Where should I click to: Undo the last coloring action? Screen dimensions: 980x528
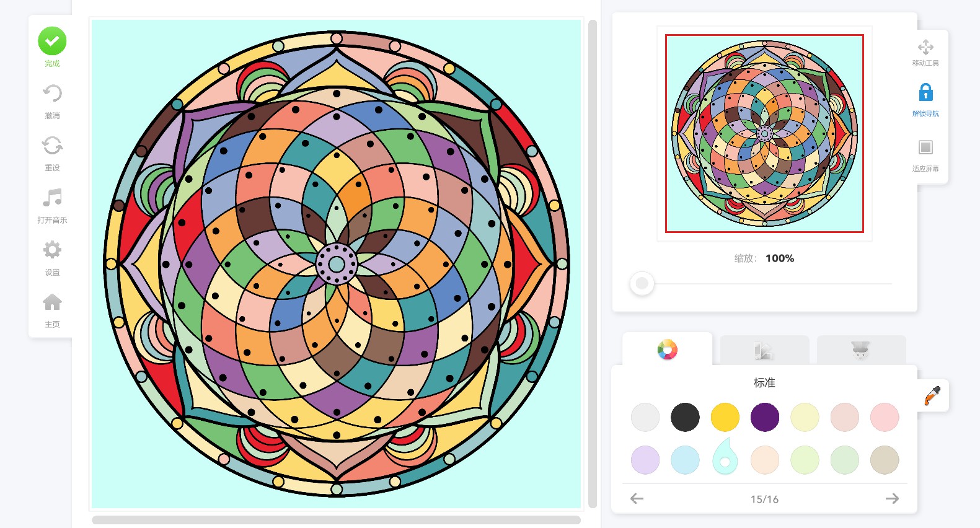coord(52,94)
